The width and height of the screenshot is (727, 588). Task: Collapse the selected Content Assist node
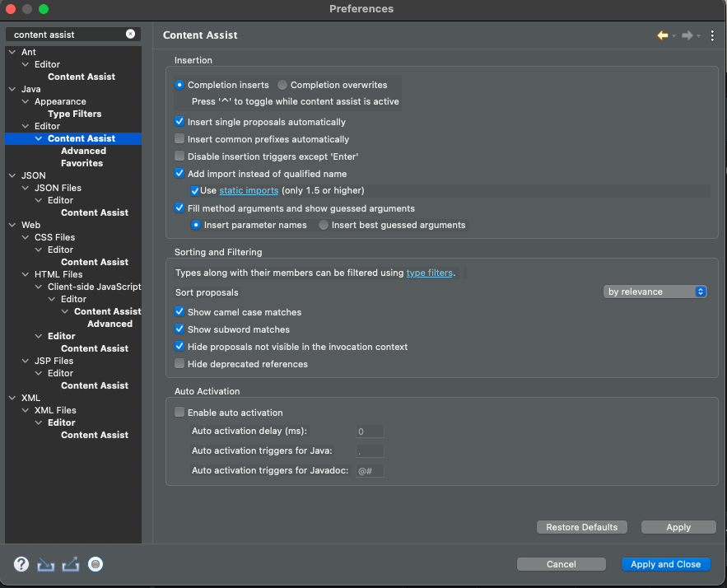point(39,138)
